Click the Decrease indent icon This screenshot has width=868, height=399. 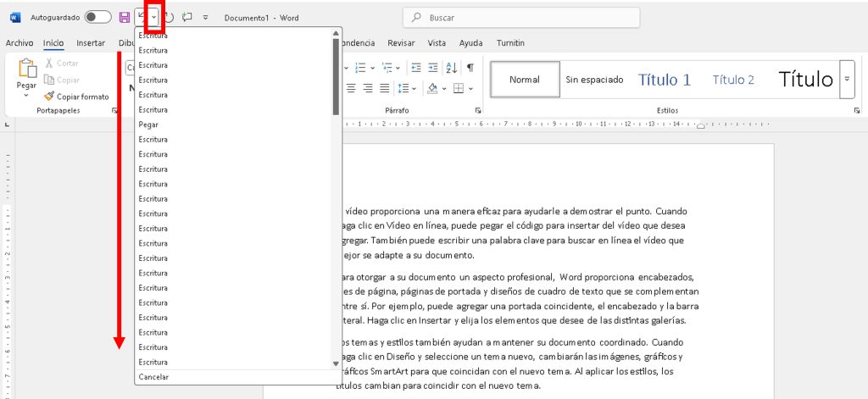point(415,68)
